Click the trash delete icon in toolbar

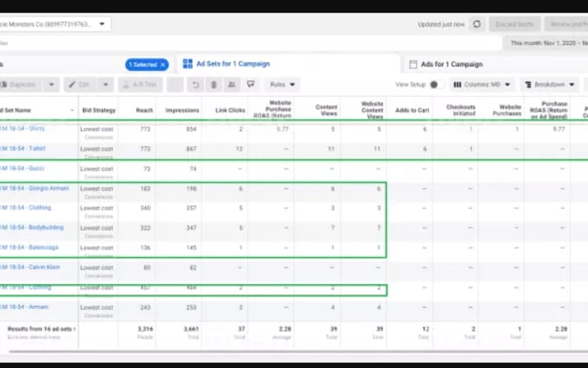click(x=214, y=85)
